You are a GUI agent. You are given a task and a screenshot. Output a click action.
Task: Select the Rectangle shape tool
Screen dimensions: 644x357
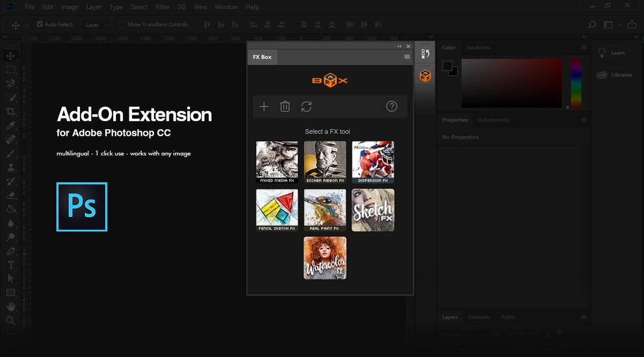coord(10,293)
